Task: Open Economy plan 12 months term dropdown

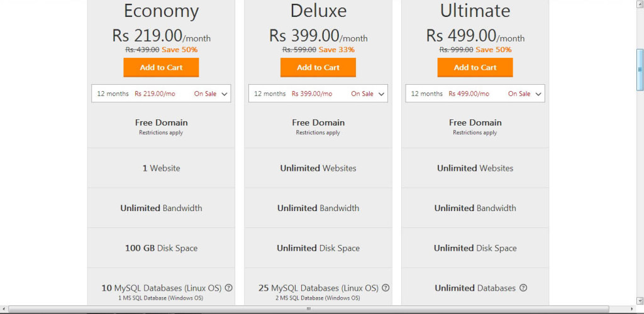Action: click(161, 94)
